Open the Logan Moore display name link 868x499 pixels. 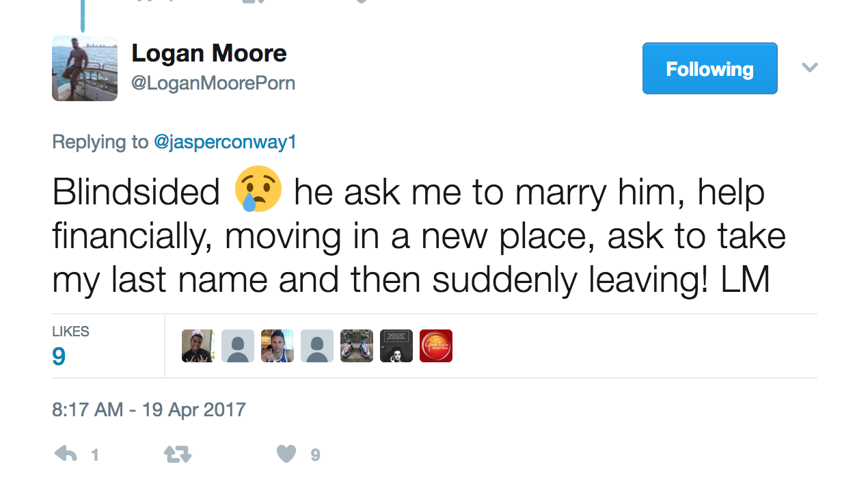click(209, 53)
